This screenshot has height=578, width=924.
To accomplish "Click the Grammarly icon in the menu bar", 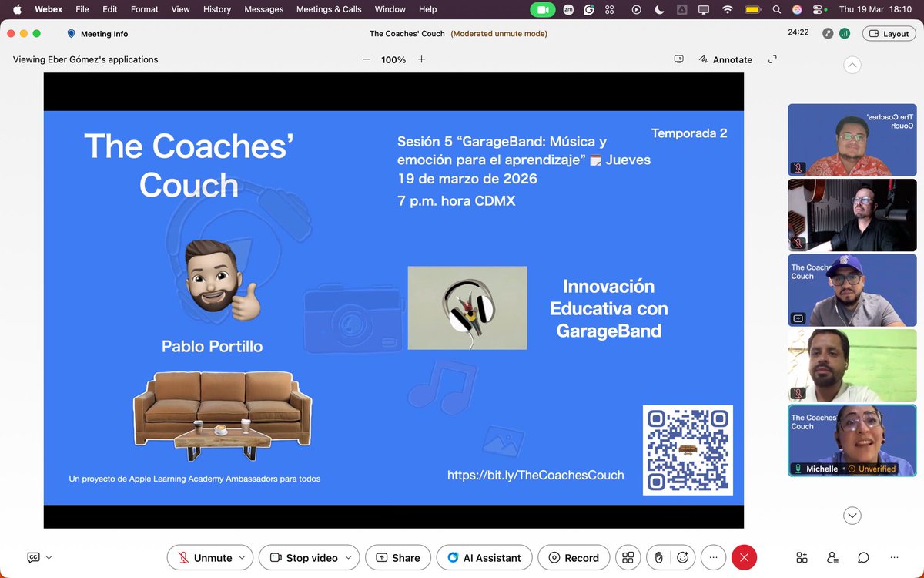I will click(x=589, y=9).
